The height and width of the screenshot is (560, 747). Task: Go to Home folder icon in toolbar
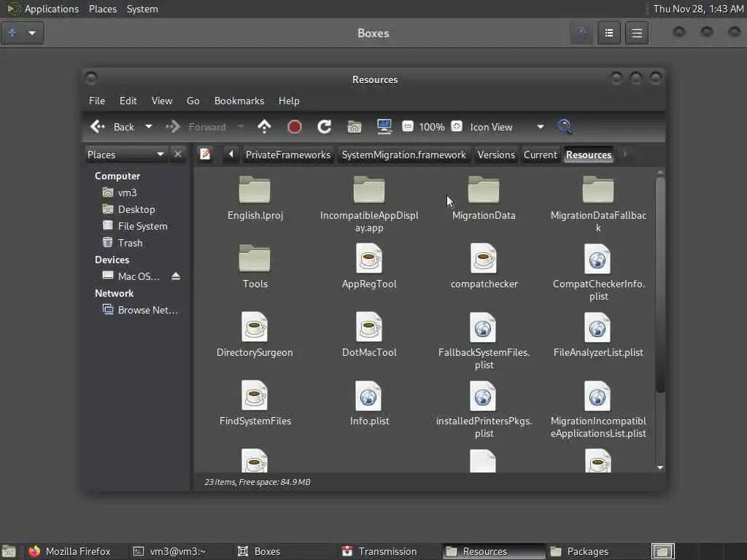355,127
